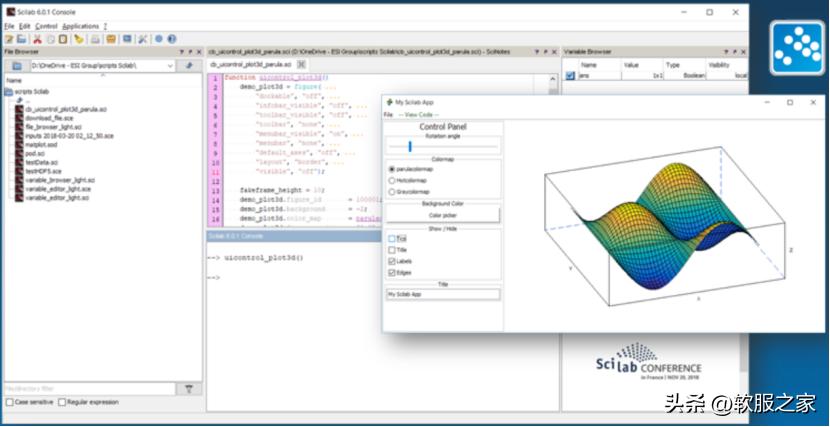
Task: Click the File Browser filter funnel icon
Action: 189,388
